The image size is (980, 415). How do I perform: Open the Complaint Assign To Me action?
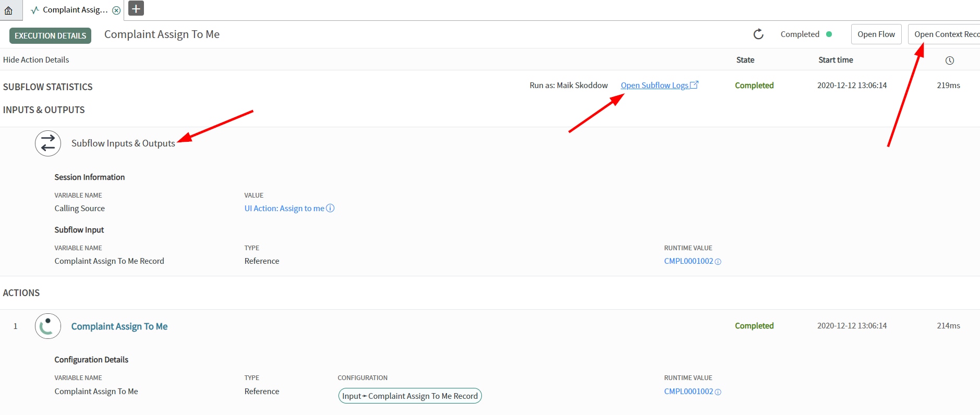(x=119, y=326)
